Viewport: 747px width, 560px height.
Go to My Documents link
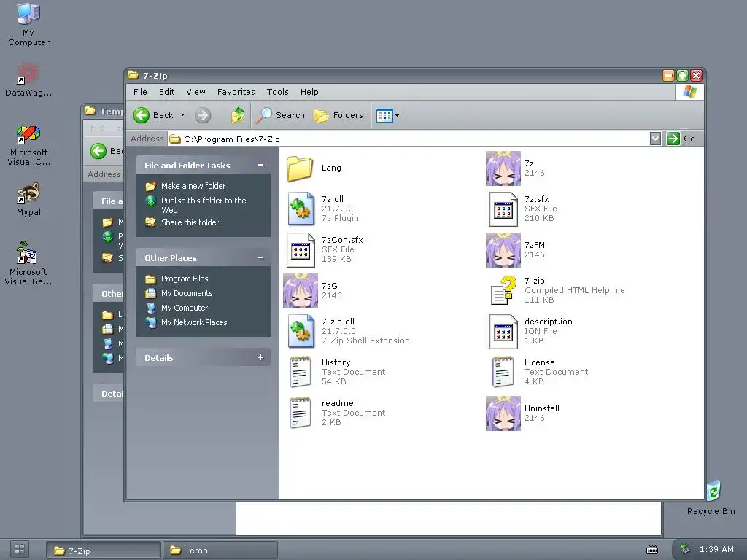tap(186, 293)
